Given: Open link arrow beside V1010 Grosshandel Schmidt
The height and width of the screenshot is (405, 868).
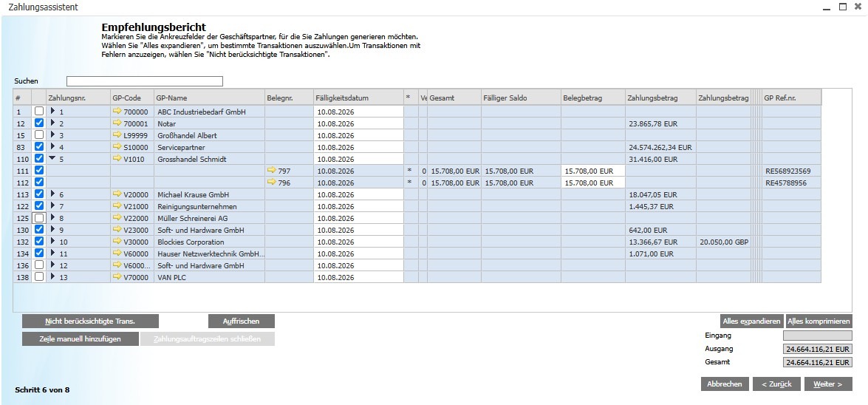Looking at the screenshot, I should click(x=117, y=159).
